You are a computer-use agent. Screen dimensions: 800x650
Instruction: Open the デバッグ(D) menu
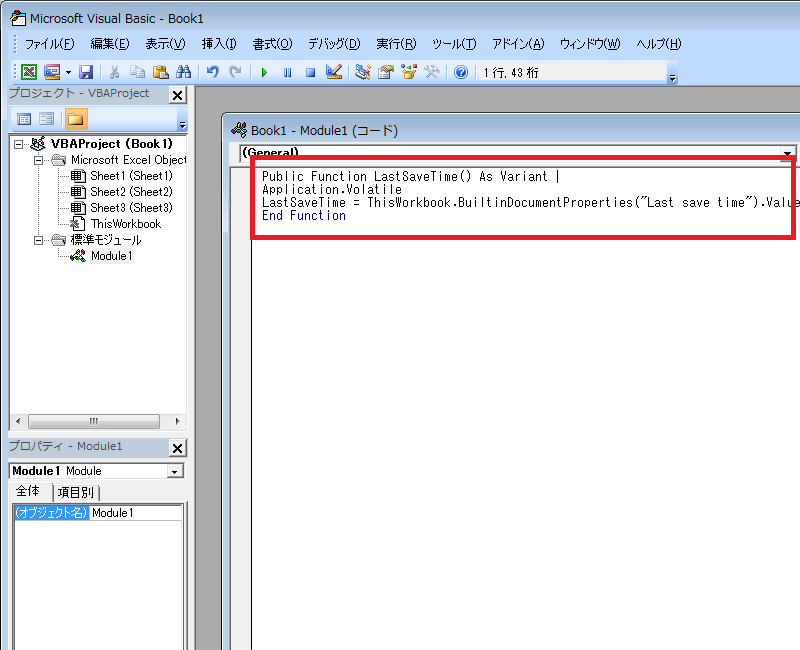(334, 44)
